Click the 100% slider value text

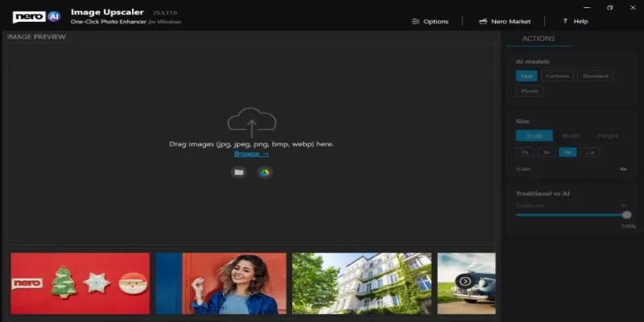(x=629, y=226)
